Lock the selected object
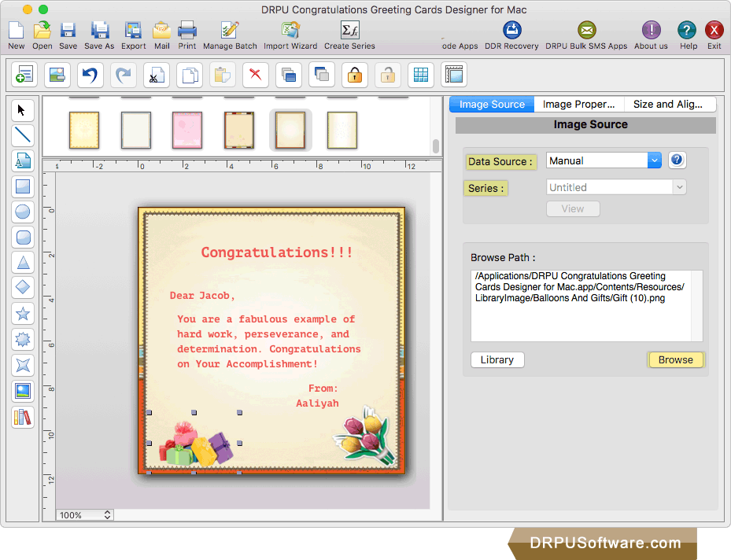 355,75
